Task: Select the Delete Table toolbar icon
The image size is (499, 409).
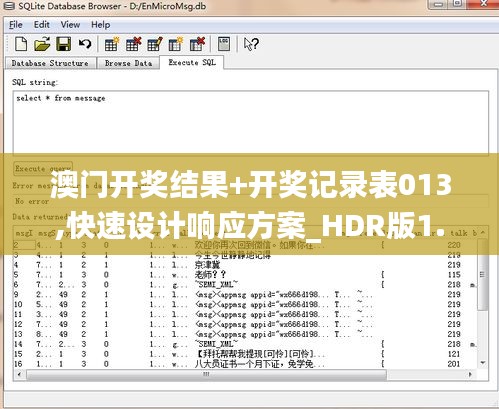Action: (133, 44)
